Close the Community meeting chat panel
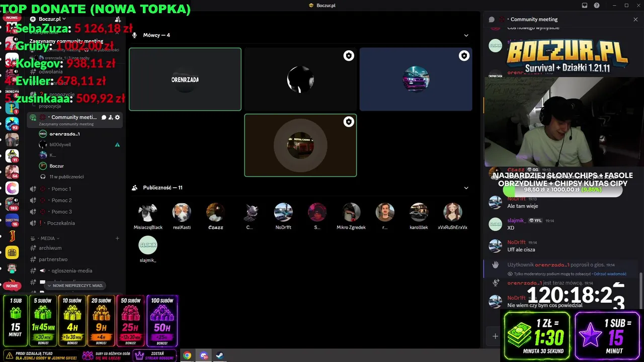The width and height of the screenshot is (644, 362). pos(635,20)
